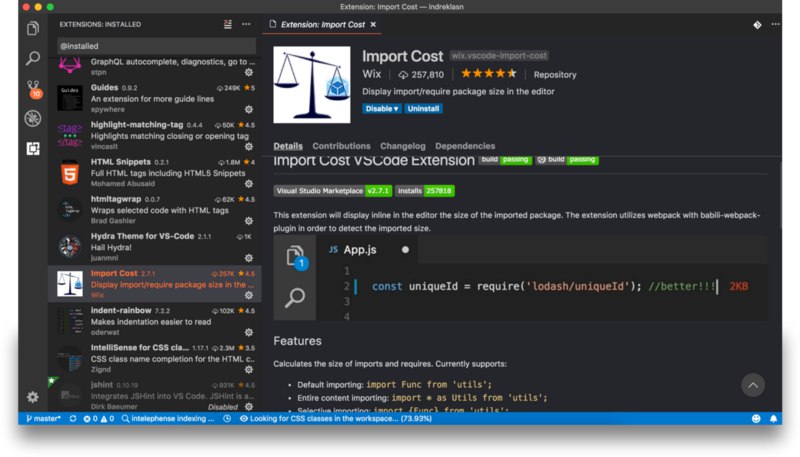Image resolution: width=800 pixels, height=457 pixels.
Task: Open the Repository link
Action: click(x=555, y=74)
